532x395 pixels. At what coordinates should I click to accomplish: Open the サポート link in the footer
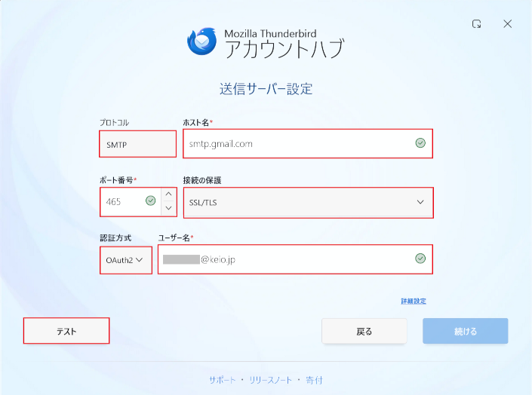(x=221, y=380)
